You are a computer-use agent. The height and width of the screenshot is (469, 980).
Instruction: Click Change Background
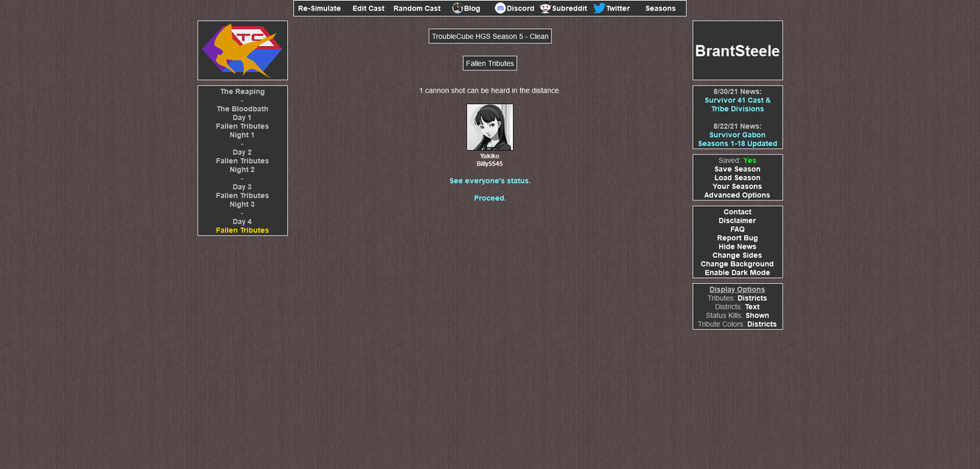click(x=737, y=264)
